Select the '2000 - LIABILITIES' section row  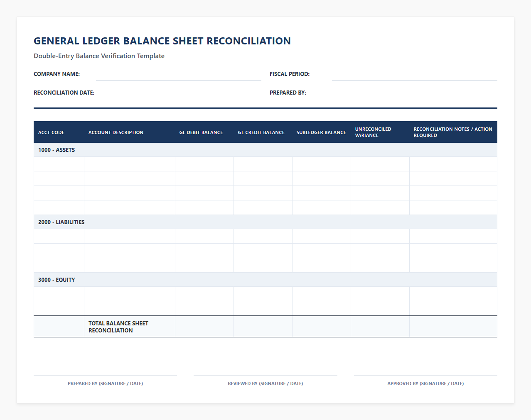coord(265,222)
